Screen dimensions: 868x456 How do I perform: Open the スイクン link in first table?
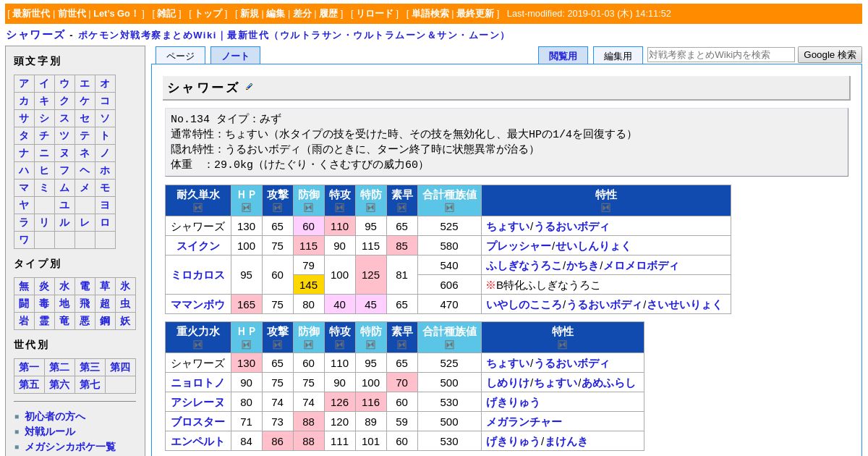[x=198, y=246]
